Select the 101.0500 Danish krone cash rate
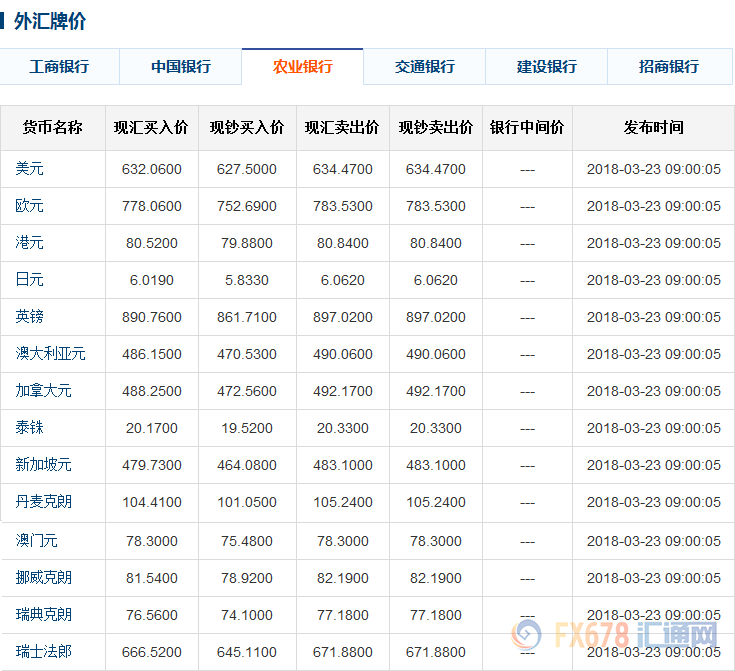 [247, 503]
